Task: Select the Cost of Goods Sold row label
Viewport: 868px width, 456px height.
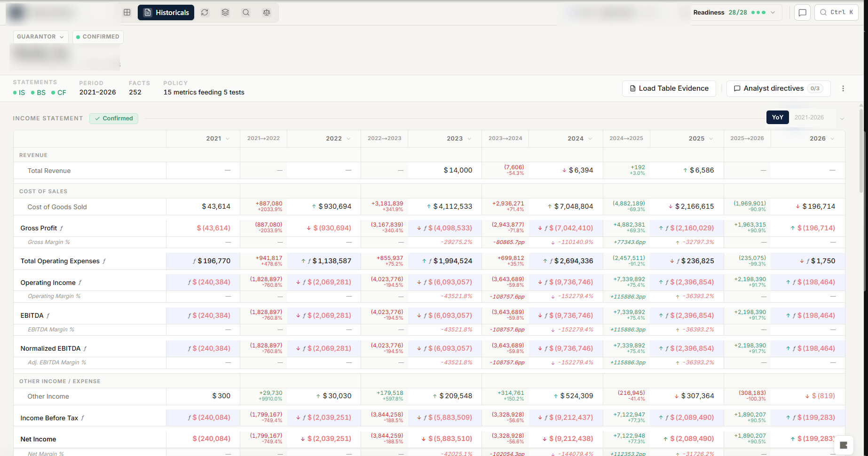Action: click(x=57, y=207)
